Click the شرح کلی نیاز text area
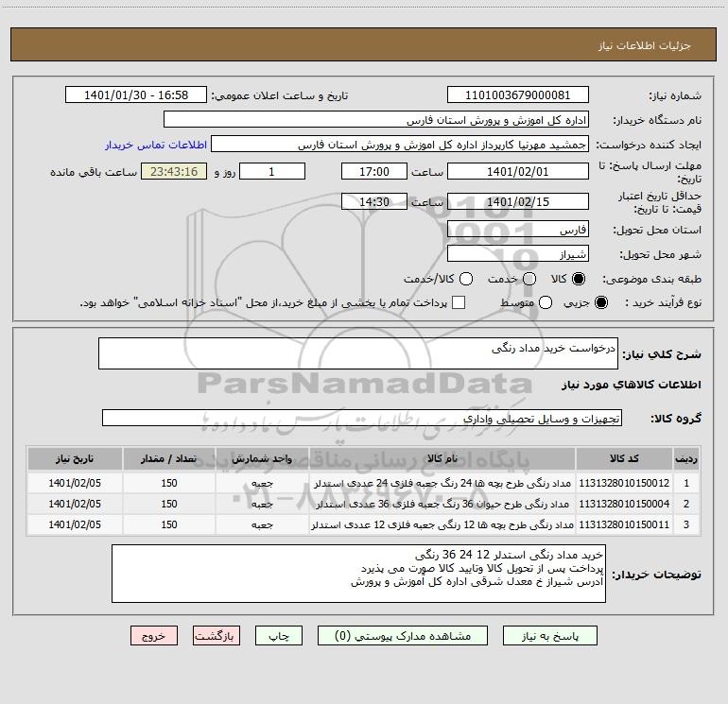 (x=358, y=353)
